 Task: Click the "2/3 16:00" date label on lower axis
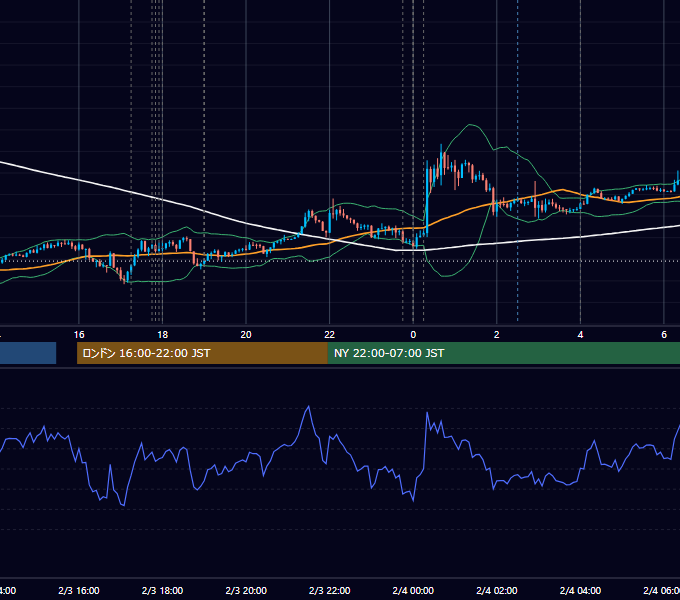(79, 590)
